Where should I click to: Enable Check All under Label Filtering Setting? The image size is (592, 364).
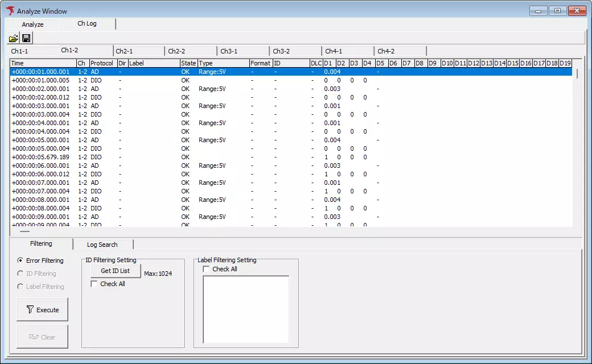click(x=206, y=269)
